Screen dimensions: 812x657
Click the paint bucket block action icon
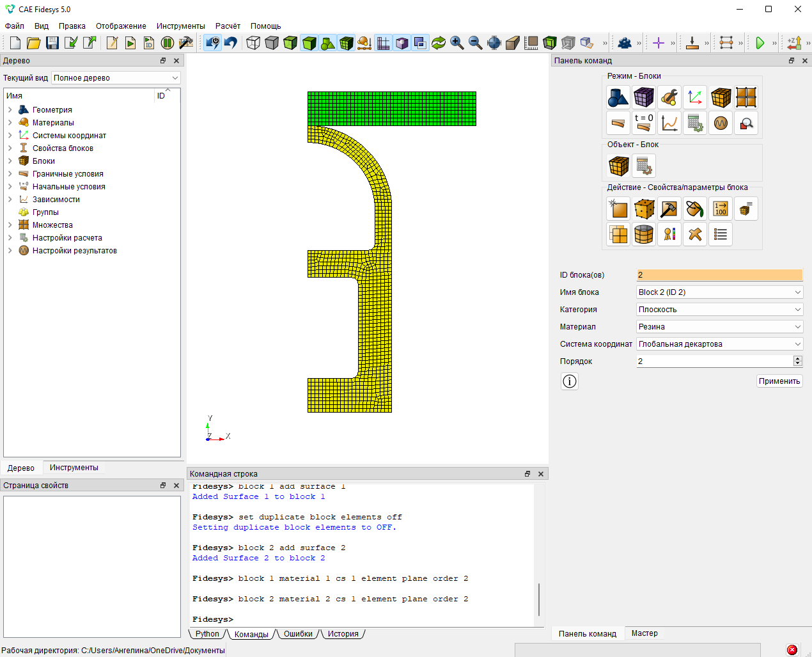[x=695, y=209]
